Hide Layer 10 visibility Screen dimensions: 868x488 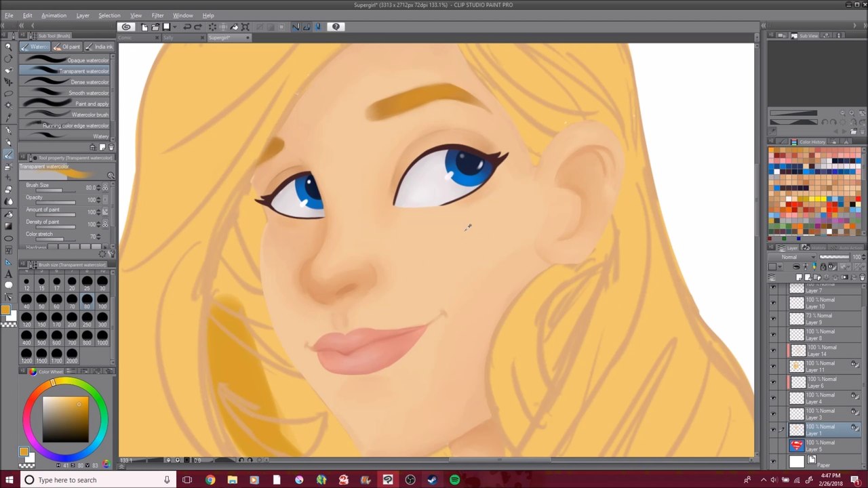(773, 303)
